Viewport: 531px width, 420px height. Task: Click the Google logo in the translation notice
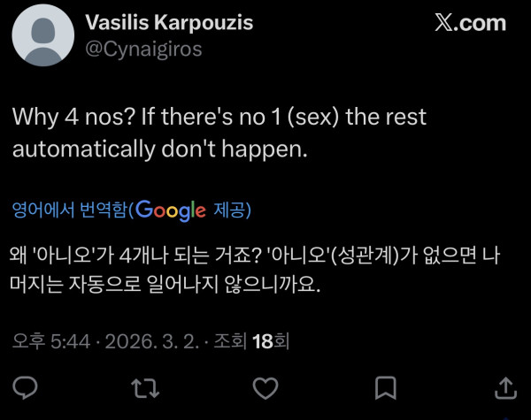172,210
